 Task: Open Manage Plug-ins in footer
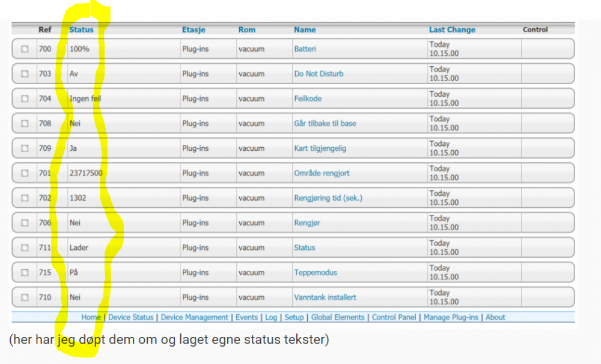pos(451,317)
